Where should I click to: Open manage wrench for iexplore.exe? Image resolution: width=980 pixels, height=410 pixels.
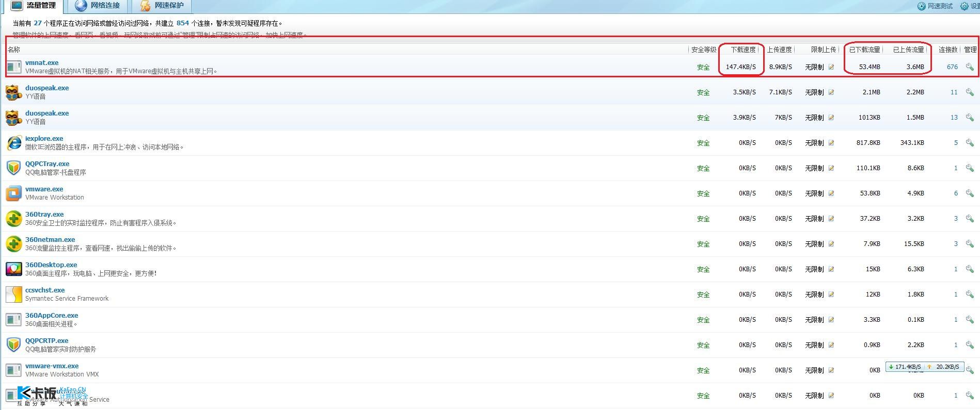click(x=970, y=143)
